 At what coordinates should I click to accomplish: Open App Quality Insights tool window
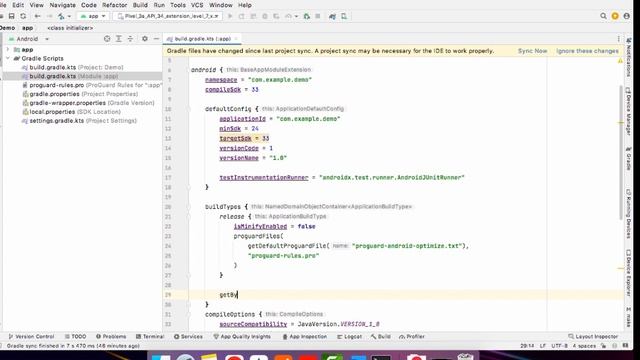[x=242, y=337]
